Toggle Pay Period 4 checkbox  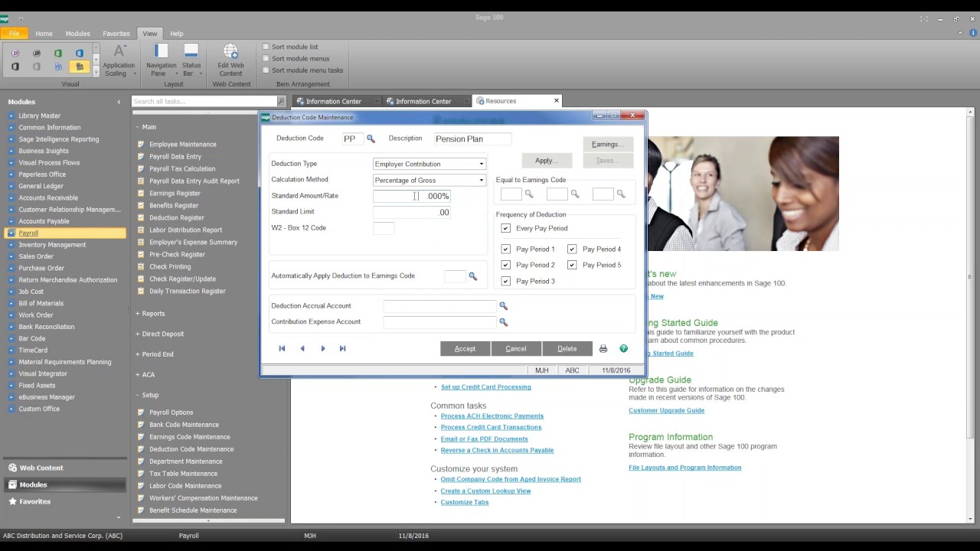click(x=571, y=249)
